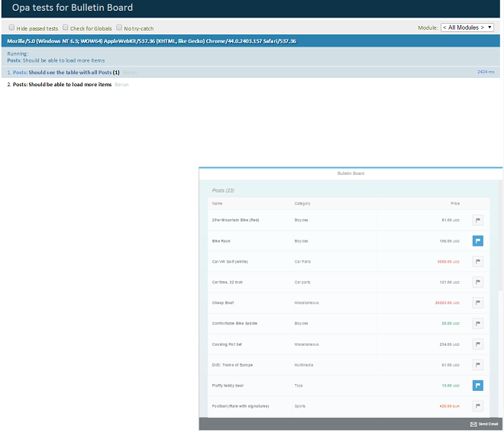Enable Hide passed tests checkbox
Image resolution: width=504 pixels, height=433 pixels.
pyautogui.click(x=11, y=28)
